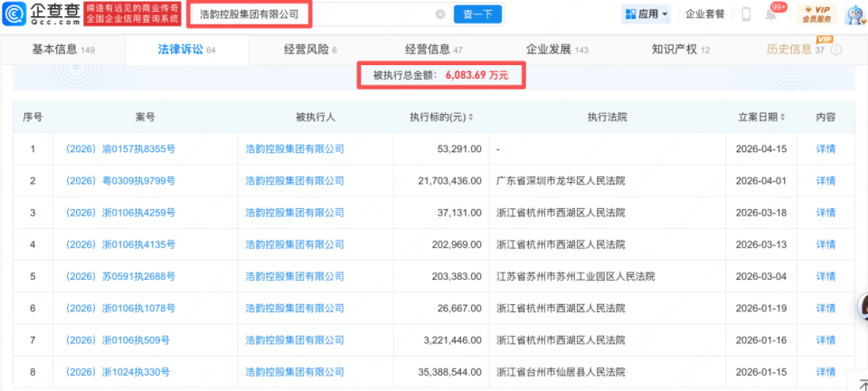Switch to the 基本信息 tab
Screen dimensions: 868x391
tap(63, 50)
